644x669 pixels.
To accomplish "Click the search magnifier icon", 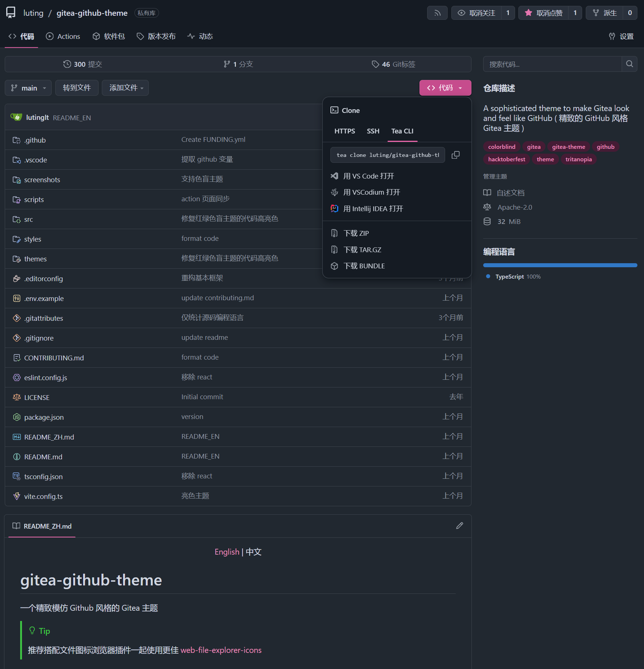I will pos(629,64).
